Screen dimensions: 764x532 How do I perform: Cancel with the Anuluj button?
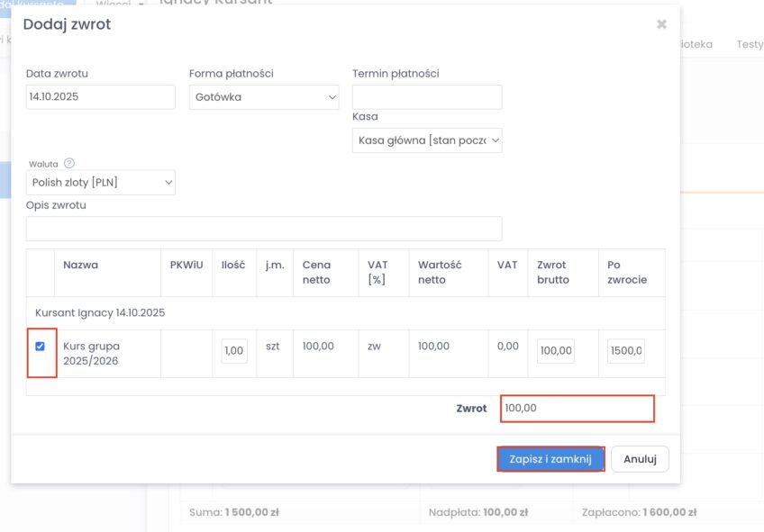click(x=640, y=459)
